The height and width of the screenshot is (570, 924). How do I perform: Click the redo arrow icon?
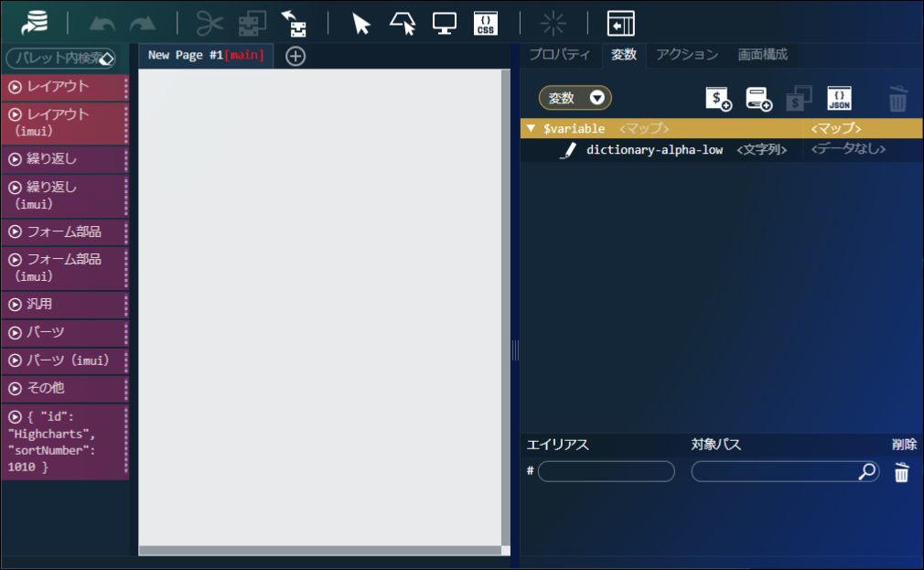tap(143, 24)
